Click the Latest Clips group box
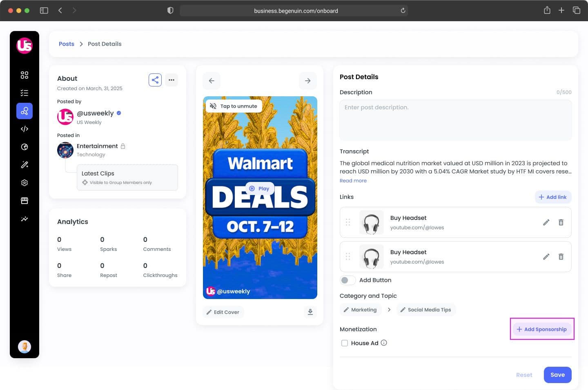 (127, 177)
